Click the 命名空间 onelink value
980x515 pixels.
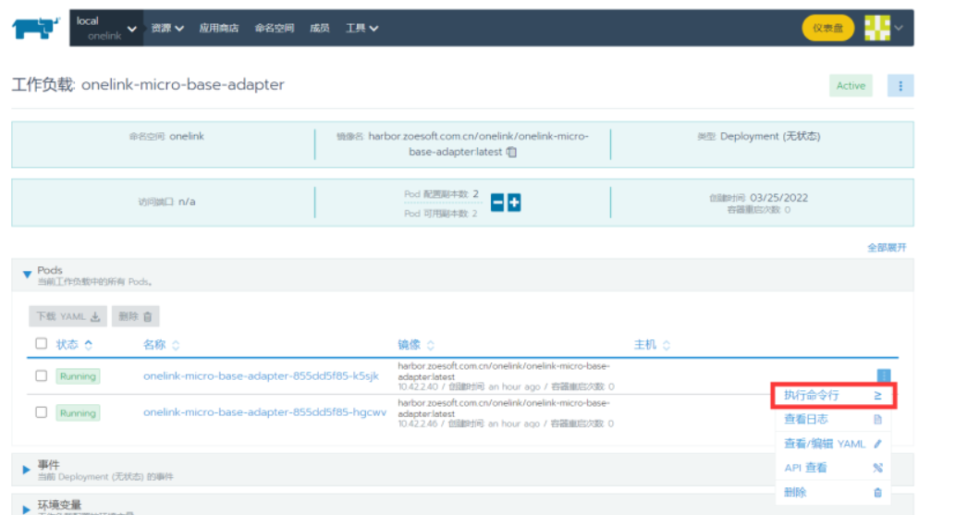pos(186,136)
